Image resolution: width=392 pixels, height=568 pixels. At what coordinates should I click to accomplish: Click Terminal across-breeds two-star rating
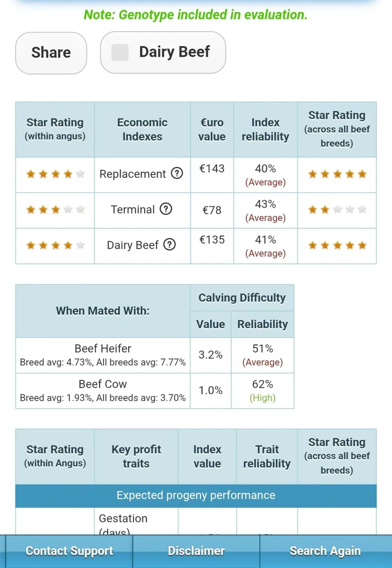coord(337,210)
